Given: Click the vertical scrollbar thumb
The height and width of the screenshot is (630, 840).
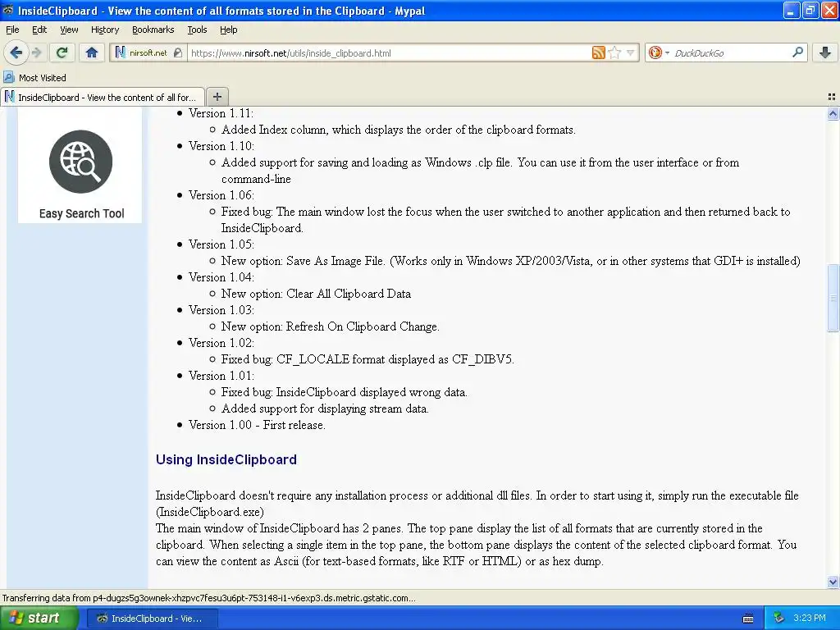Looking at the screenshot, I should coord(833,298).
